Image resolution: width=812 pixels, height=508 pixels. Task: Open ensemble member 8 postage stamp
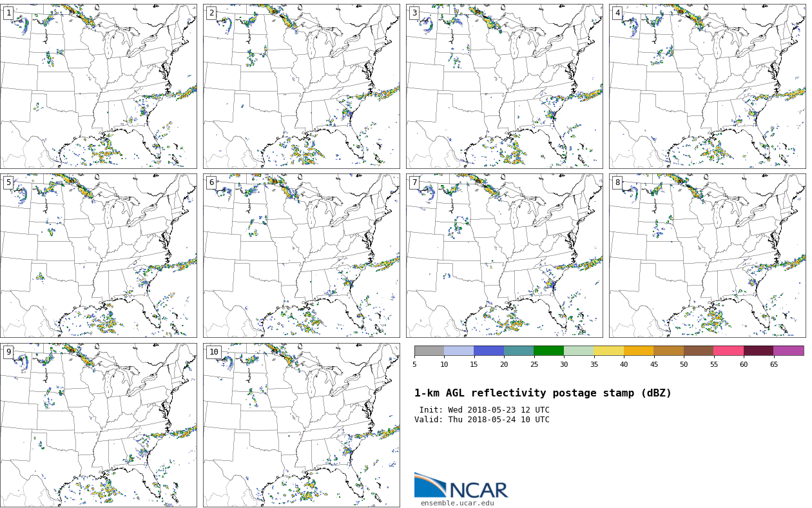click(707, 255)
